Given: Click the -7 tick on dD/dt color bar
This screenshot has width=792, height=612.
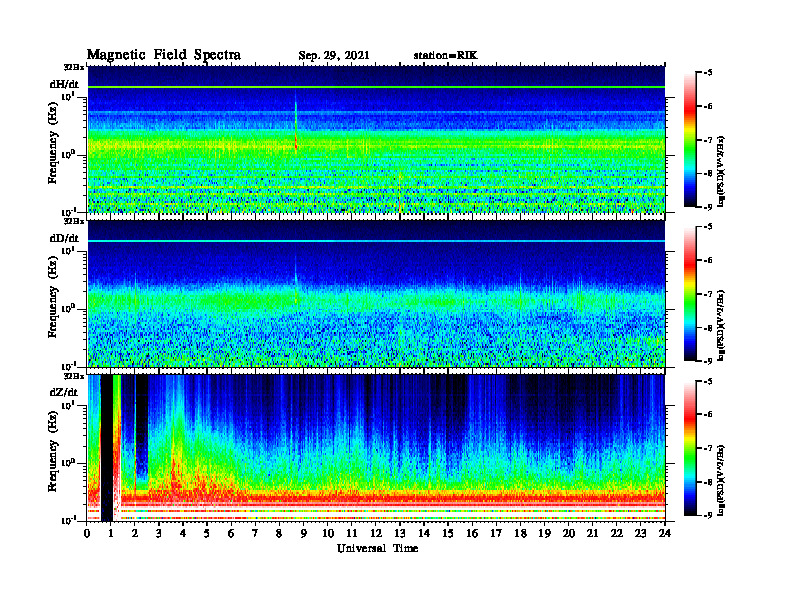Looking at the screenshot, I should (x=708, y=294).
